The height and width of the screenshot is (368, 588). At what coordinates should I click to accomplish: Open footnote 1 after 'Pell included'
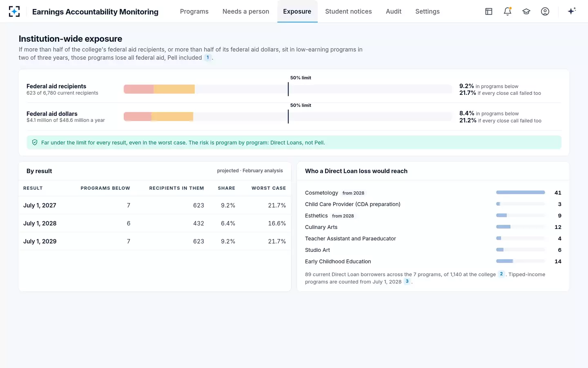pos(208,58)
